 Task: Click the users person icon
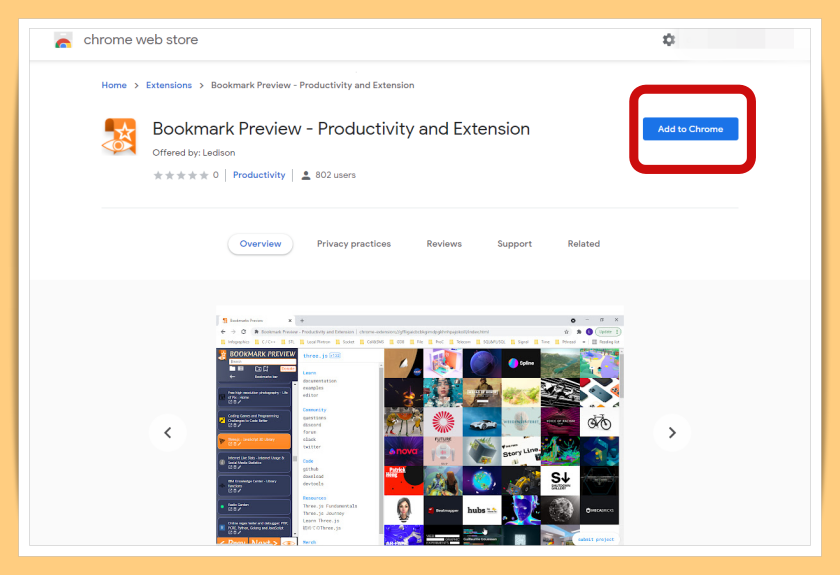pyautogui.click(x=306, y=175)
